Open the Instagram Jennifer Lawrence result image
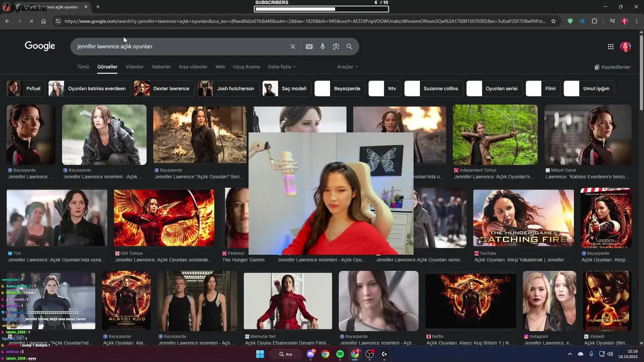The image size is (644, 362). pyautogui.click(x=549, y=301)
